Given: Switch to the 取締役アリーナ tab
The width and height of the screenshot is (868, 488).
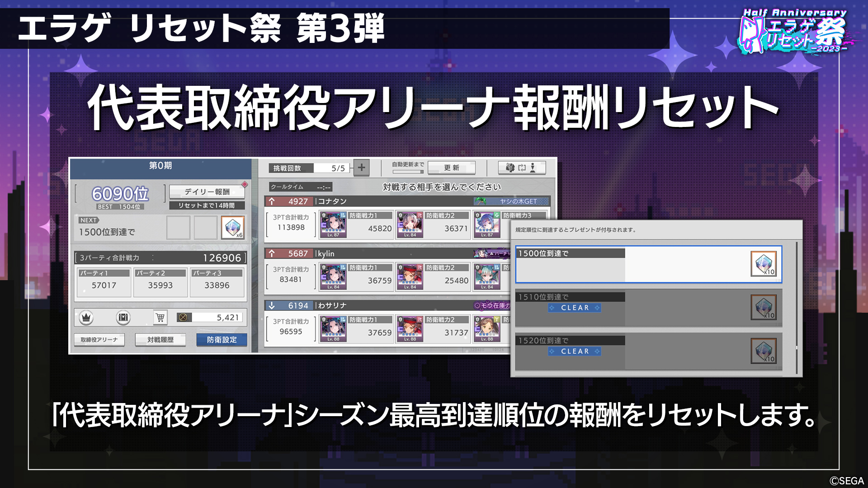Looking at the screenshot, I should coord(99,340).
